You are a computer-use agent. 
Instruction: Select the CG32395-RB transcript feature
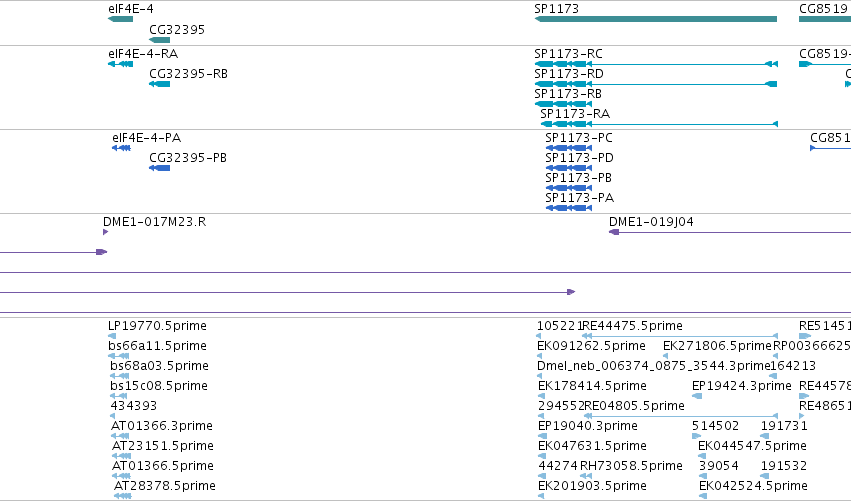[x=160, y=84]
